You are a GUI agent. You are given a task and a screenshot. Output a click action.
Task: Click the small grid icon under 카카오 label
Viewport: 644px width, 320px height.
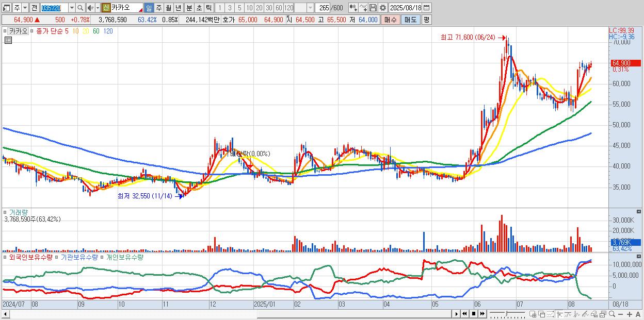pos(8,40)
